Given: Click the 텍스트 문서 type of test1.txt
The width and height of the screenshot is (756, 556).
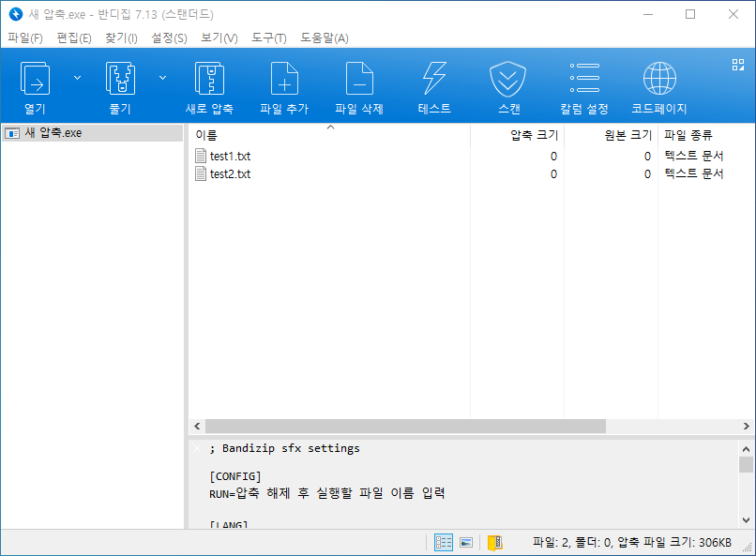Looking at the screenshot, I should [x=694, y=156].
